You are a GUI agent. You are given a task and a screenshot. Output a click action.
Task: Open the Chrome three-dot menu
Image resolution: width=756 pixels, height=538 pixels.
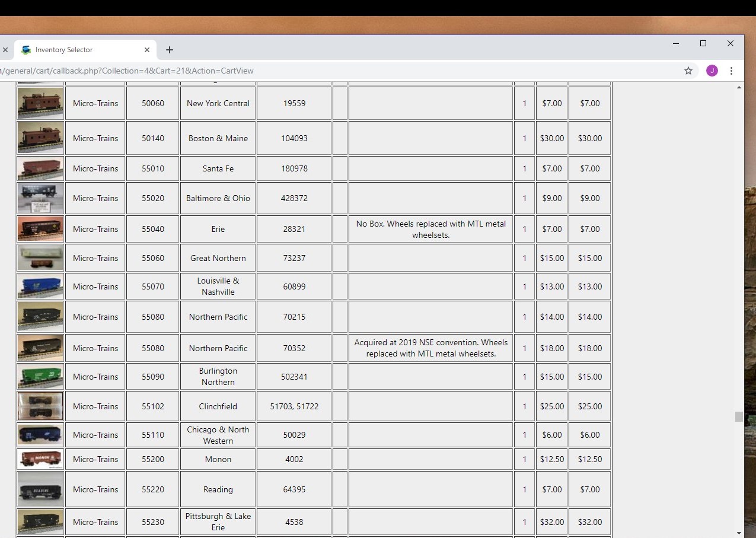pos(731,71)
